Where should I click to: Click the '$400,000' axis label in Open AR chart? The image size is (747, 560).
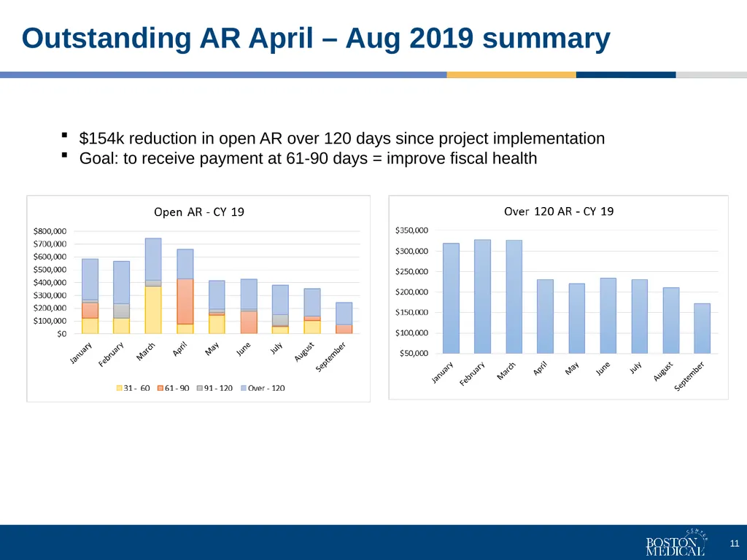(50, 282)
